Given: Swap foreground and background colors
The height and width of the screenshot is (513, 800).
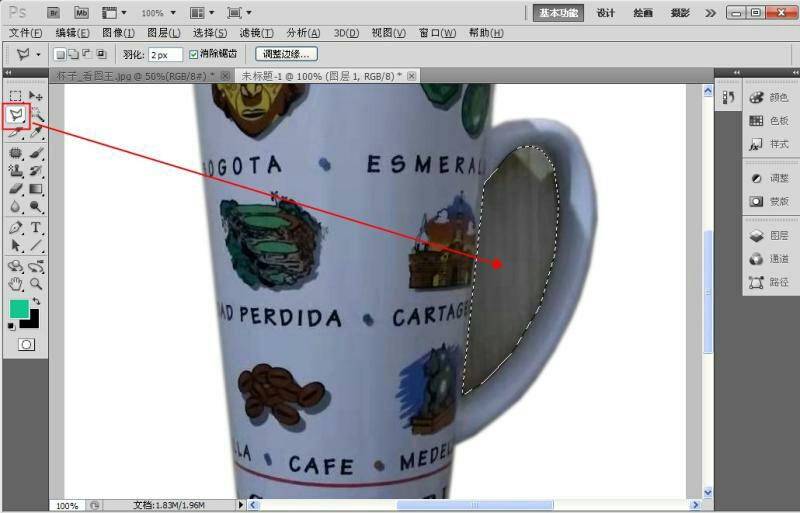Looking at the screenshot, I should coord(36,301).
